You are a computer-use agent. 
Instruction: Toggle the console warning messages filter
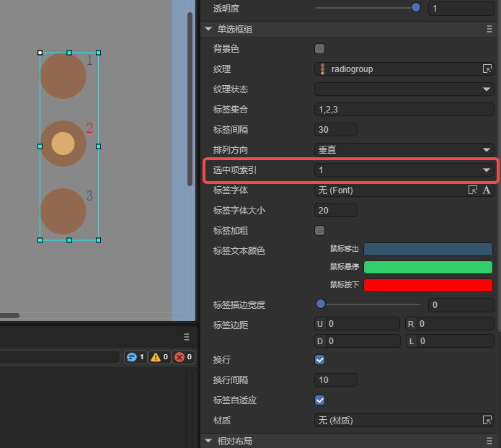coord(159,357)
